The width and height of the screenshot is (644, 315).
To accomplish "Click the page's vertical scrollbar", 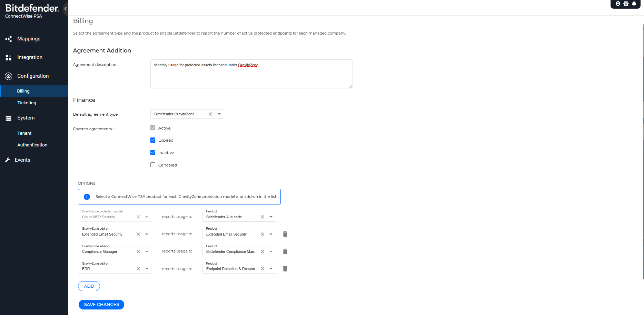I will pyautogui.click(x=643, y=151).
